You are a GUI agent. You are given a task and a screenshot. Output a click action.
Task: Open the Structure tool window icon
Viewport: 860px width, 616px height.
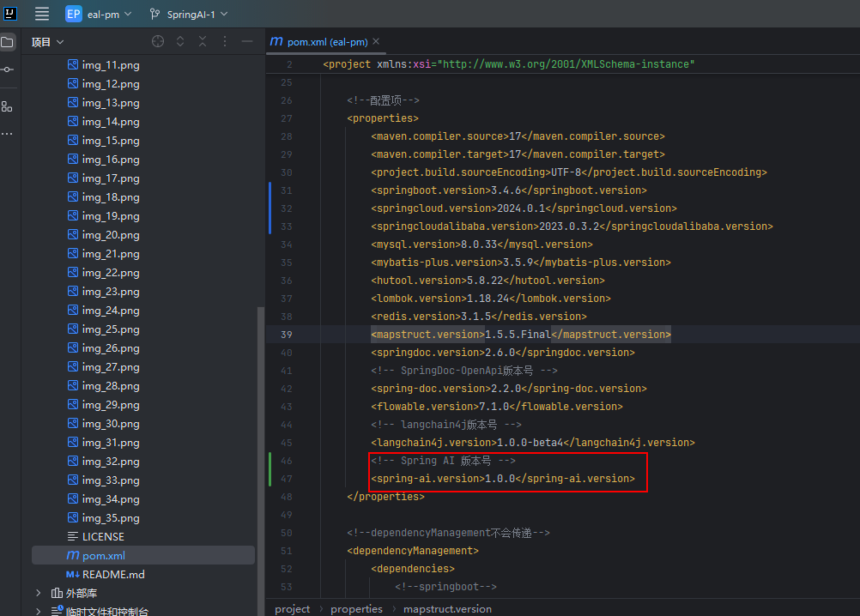7,107
